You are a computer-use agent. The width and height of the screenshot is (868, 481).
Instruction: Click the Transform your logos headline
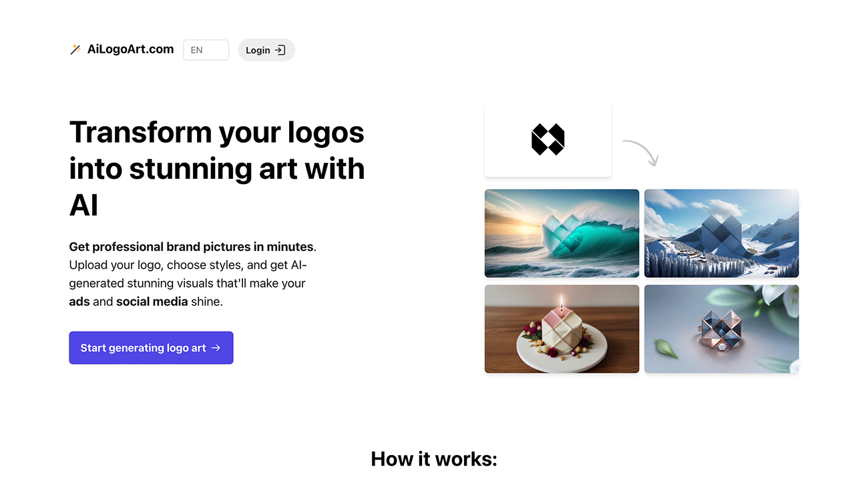pyautogui.click(x=217, y=168)
